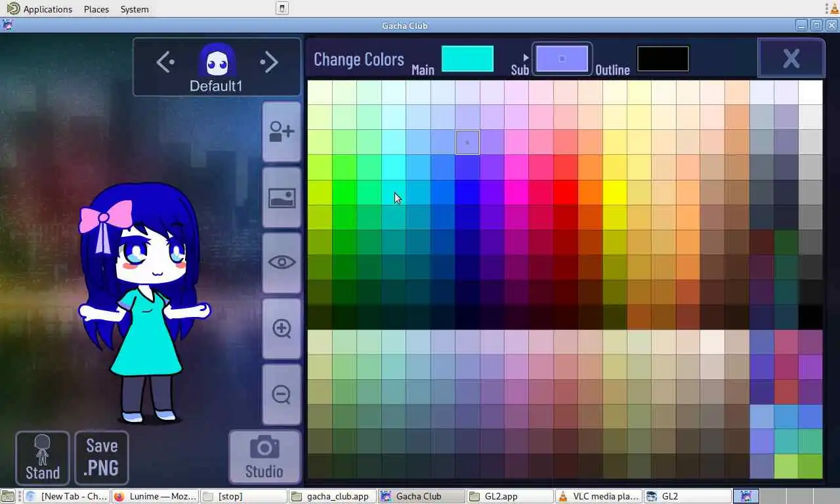Open the Studio camera button
840x504 pixels.
(x=264, y=457)
